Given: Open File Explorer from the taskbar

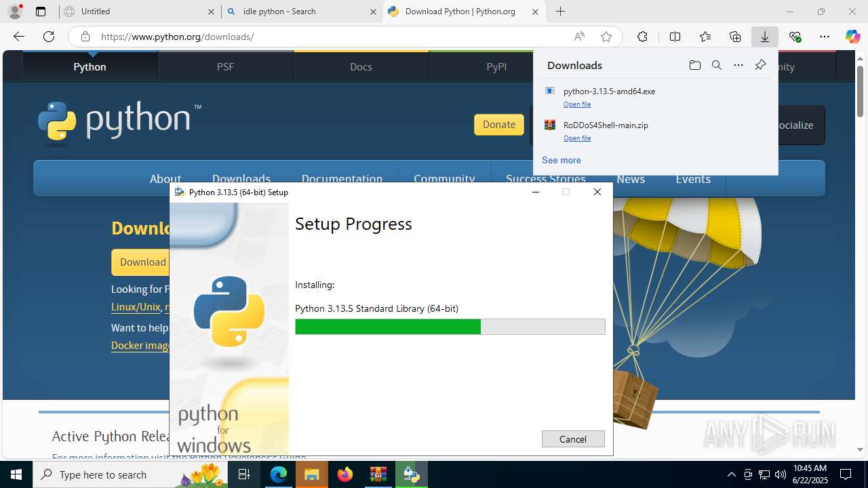Looking at the screenshot, I should (312, 474).
